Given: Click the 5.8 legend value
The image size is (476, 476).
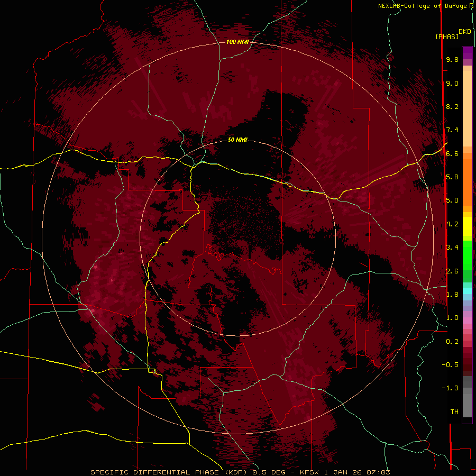Looking at the screenshot, I should 452,177.
